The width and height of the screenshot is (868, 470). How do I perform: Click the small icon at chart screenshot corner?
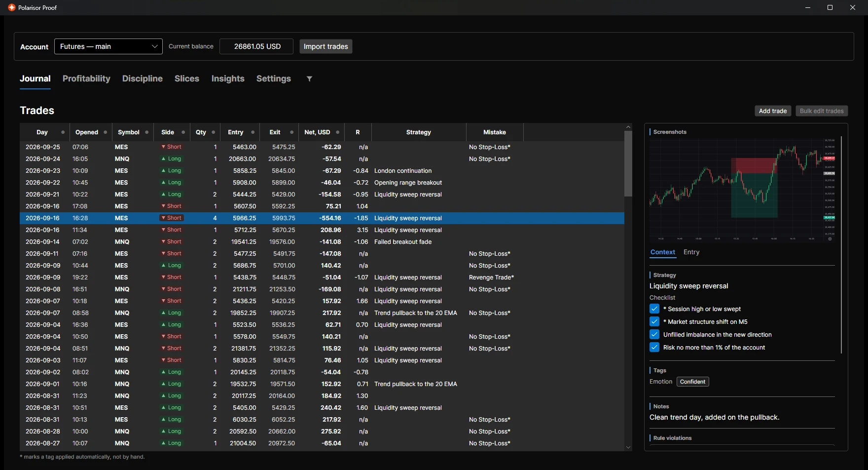coord(830,239)
